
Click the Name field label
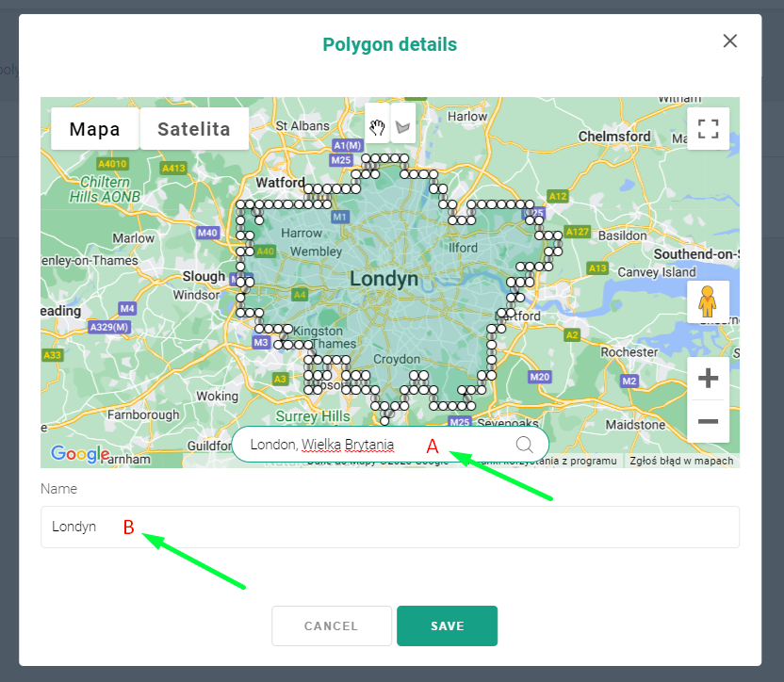pyautogui.click(x=59, y=489)
